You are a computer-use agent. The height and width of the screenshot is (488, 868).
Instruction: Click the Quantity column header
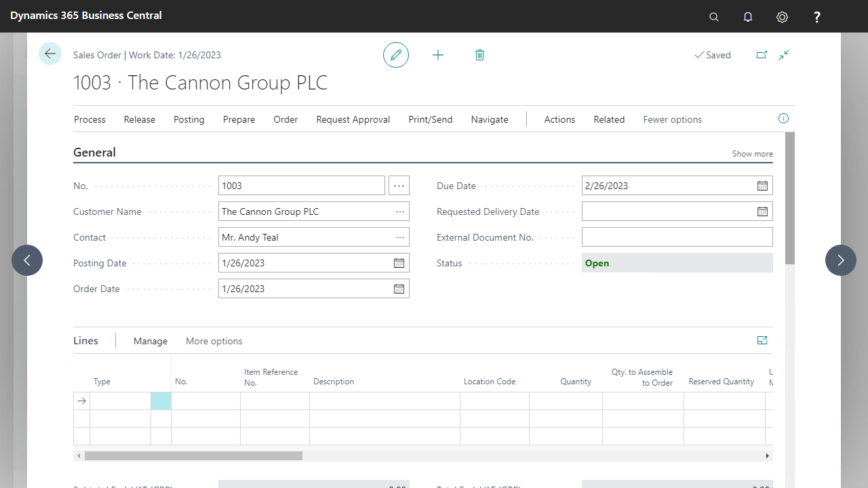576,382
